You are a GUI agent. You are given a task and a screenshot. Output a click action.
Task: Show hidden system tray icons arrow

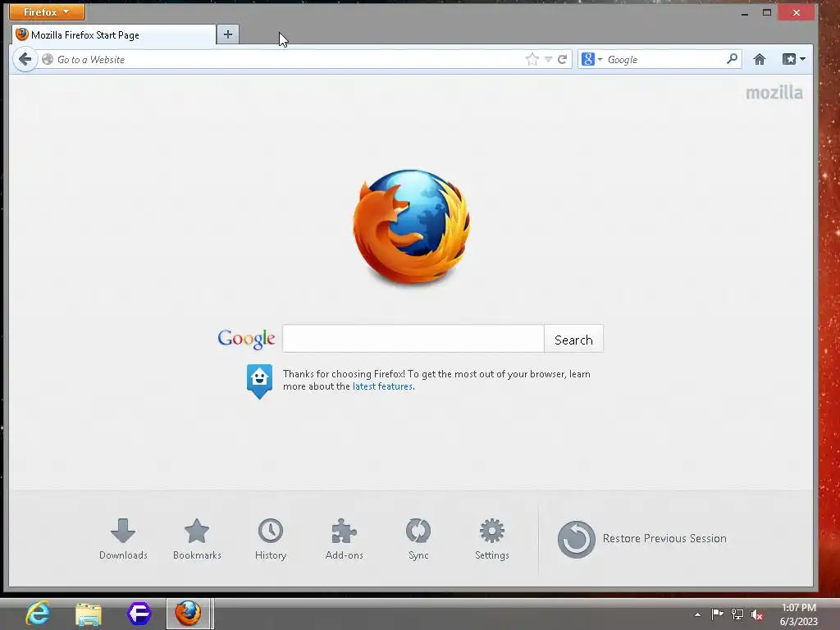coord(697,614)
